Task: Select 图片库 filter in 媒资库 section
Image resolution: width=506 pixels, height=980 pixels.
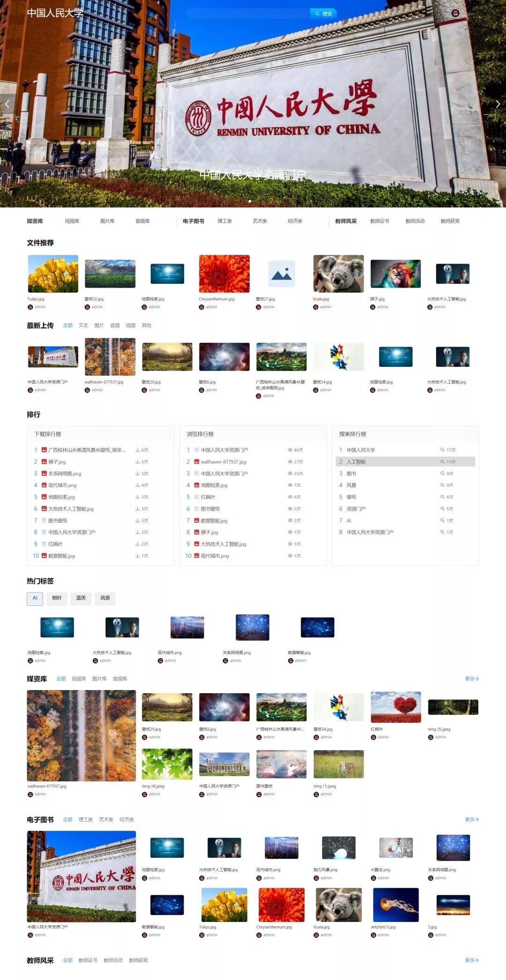Action: coord(99,679)
